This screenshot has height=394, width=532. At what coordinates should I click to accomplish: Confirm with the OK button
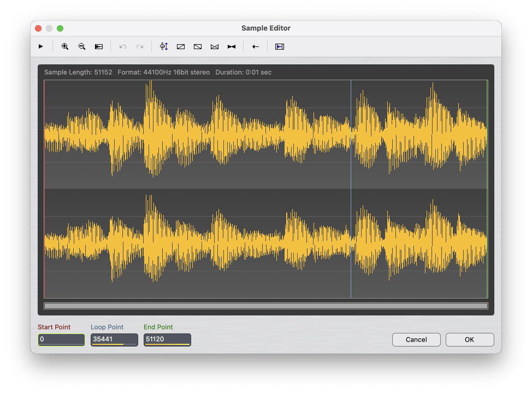(x=470, y=339)
